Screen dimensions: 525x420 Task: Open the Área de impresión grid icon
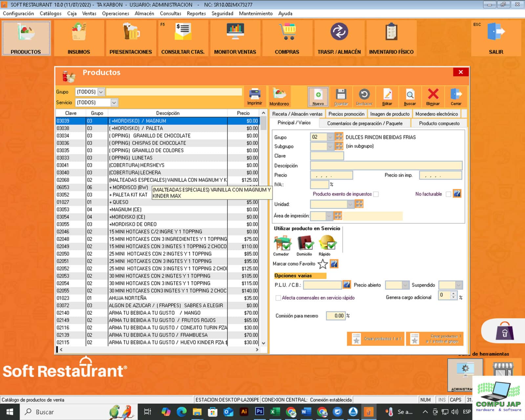338,216
